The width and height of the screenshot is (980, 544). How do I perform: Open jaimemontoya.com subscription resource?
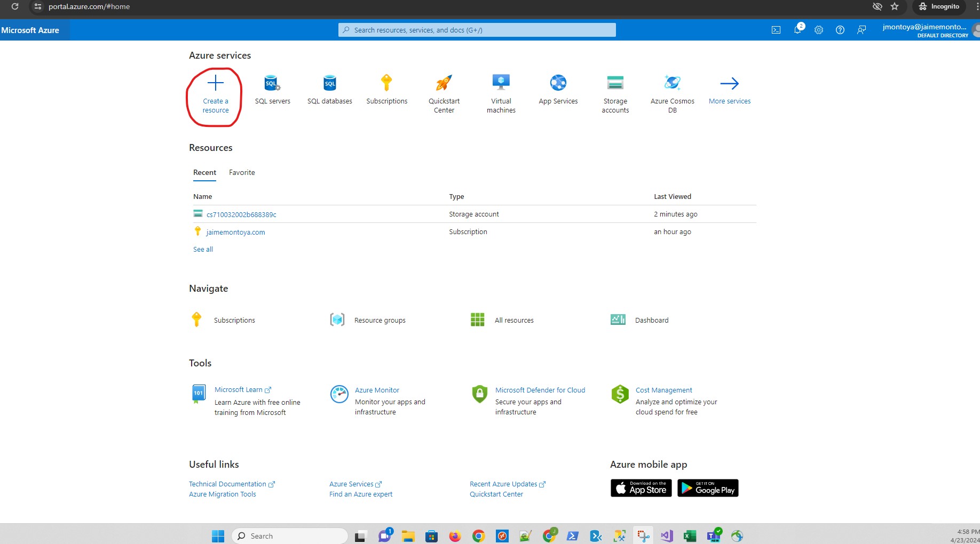pyautogui.click(x=235, y=232)
